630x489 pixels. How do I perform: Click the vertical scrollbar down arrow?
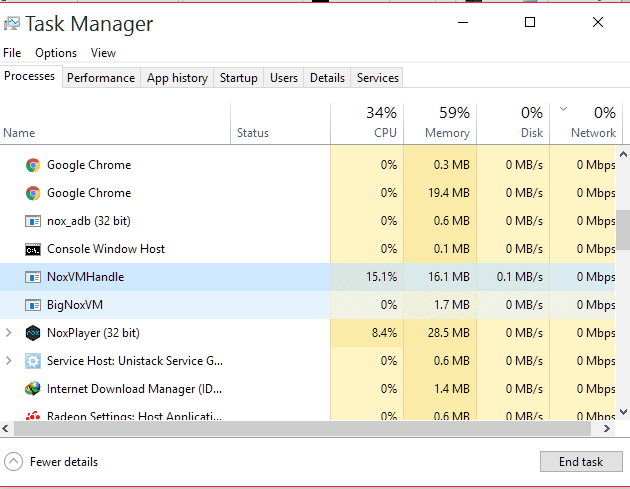click(623, 412)
